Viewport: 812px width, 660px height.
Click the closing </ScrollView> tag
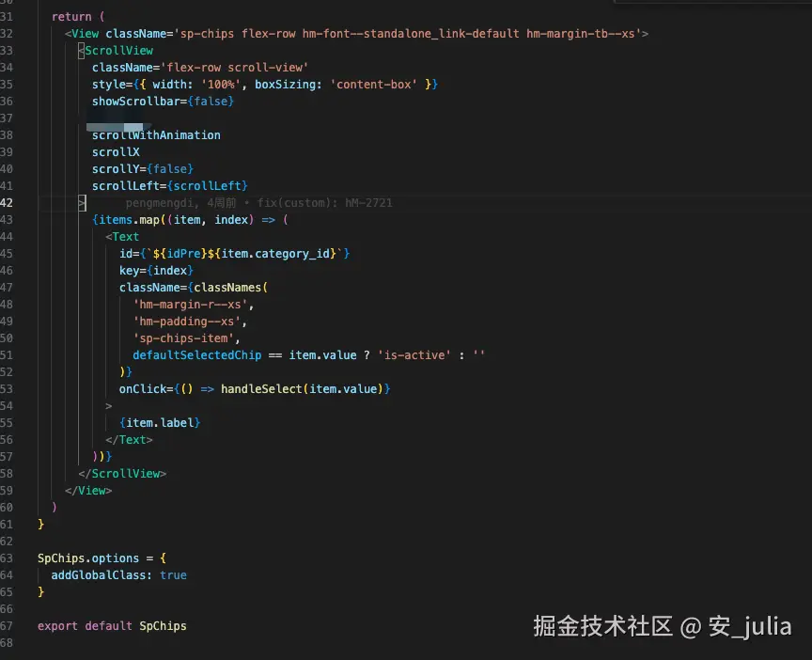point(122,474)
